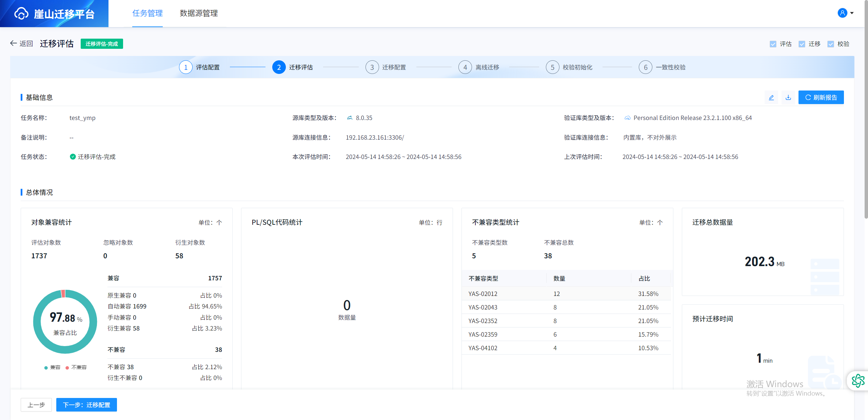Image resolution: width=868 pixels, height=420 pixels.
Task: Click the compatibility donut chart
Action: (65, 322)
